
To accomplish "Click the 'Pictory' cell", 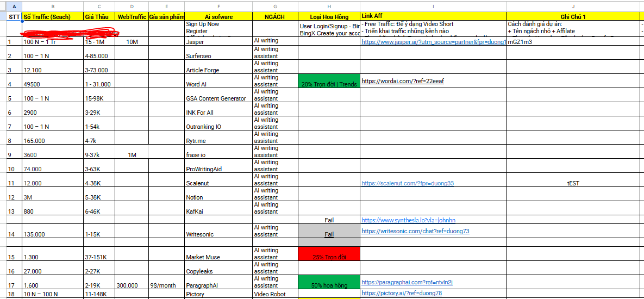I will pyautogui.click(x=218, y=293).
